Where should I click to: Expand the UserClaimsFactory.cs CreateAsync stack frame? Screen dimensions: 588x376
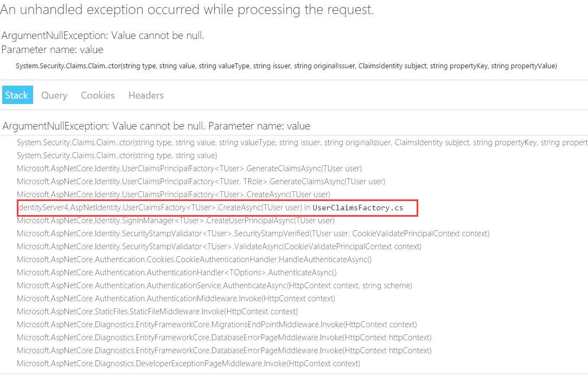click(218, 208)
